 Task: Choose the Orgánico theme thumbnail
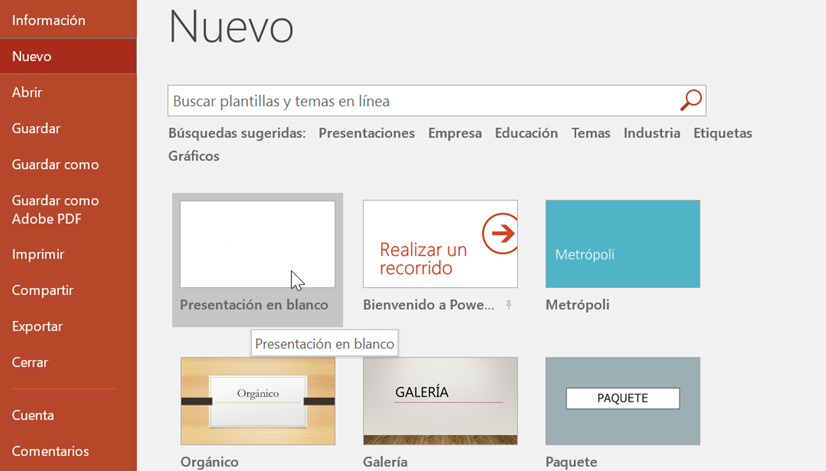[x=258, y=401]
